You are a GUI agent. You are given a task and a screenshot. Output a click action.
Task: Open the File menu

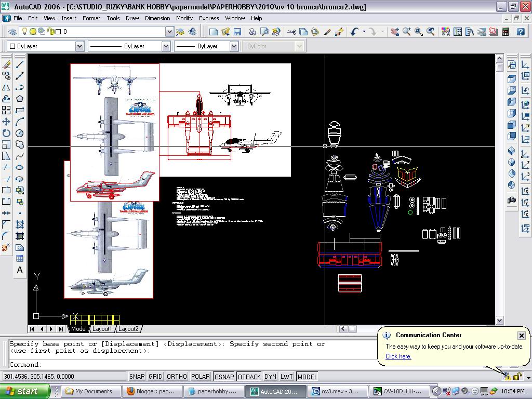tap(18, 18)
